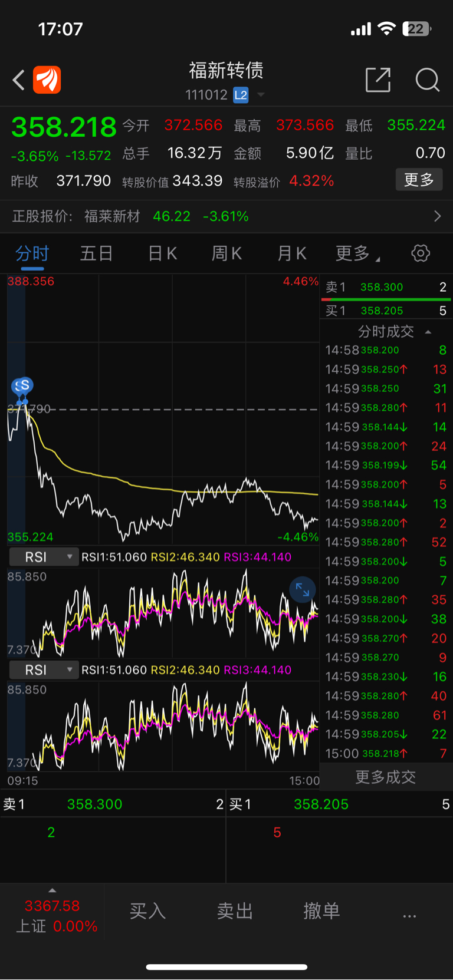This screenshot has width=453, height=980.
Task: Tap the 量比 0.70 value
Action: 430,153
